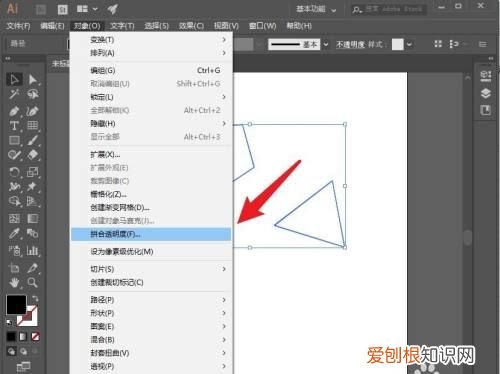
Task: Expand the 封套扭曲(V) submenu
Action: pos(151,353)
